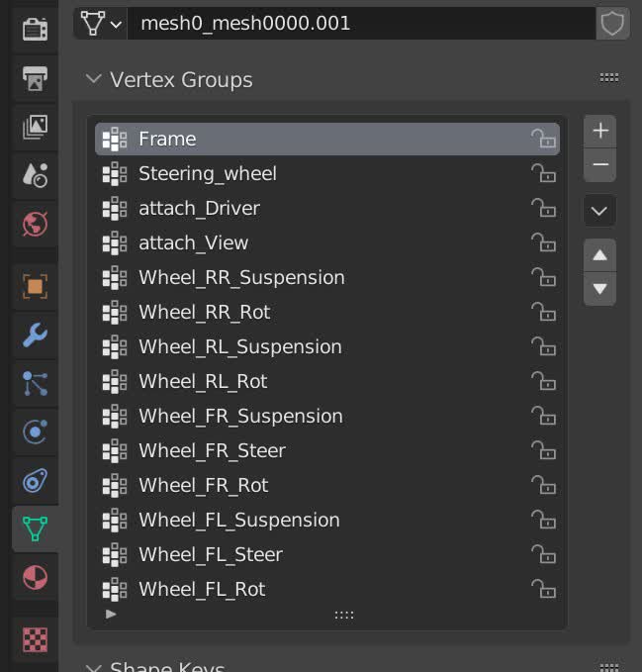Open the Physics properties tab

point(35,432)
